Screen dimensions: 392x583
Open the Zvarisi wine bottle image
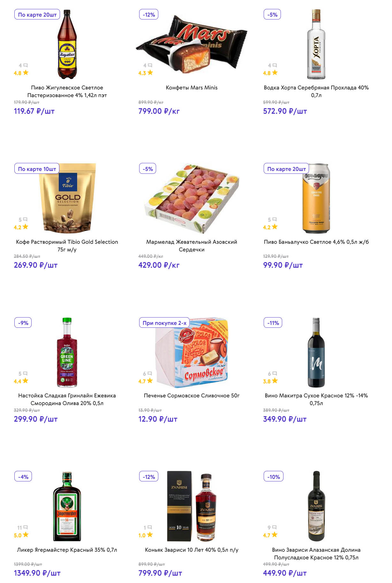click(x=316, y=506)
